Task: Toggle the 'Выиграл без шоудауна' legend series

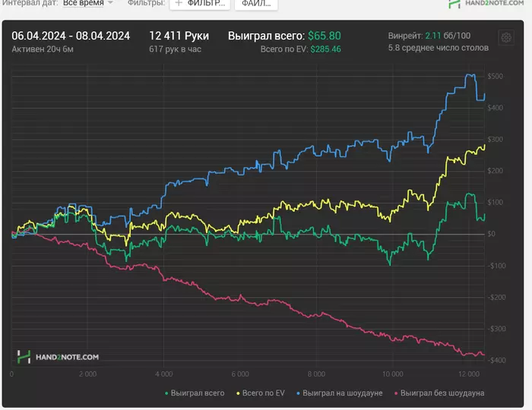Action: pyautogui.click(x=439, y=393)
